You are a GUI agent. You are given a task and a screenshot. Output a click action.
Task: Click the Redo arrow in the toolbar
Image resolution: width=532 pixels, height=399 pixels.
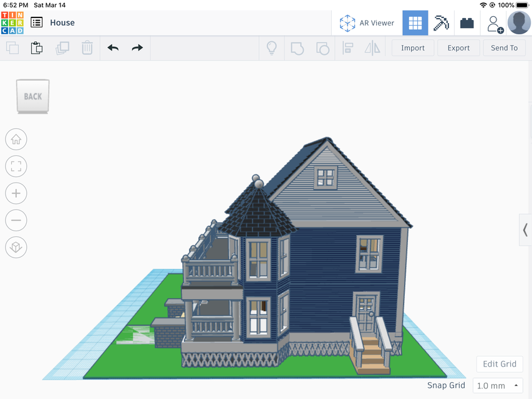click(x=138, y=47)
